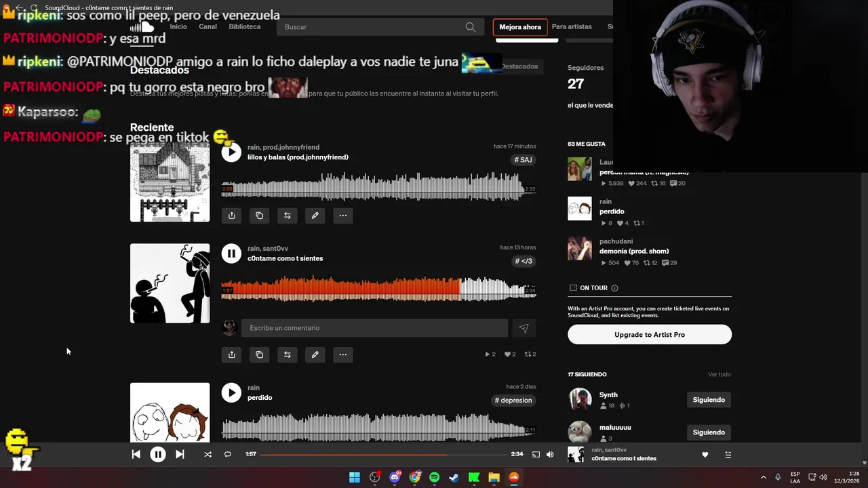868x488 pixels.
Task: Skip to next track in player bar
Action: (180, 455)
